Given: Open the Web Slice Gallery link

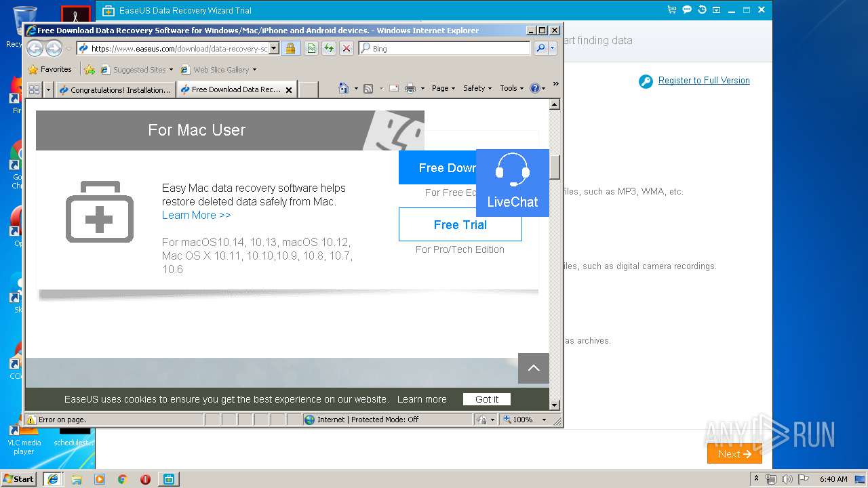Looking at the screenshot, I should 218,69.
